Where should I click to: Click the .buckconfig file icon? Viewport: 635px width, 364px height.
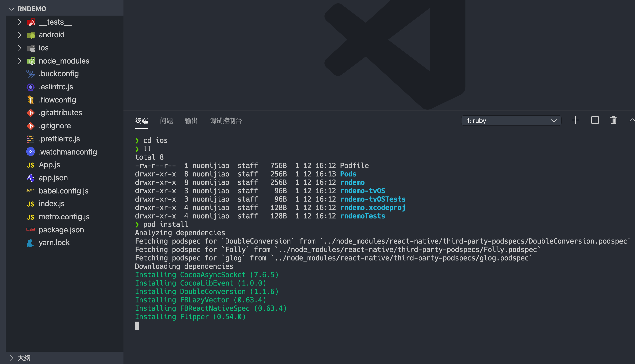click(31, 74)
